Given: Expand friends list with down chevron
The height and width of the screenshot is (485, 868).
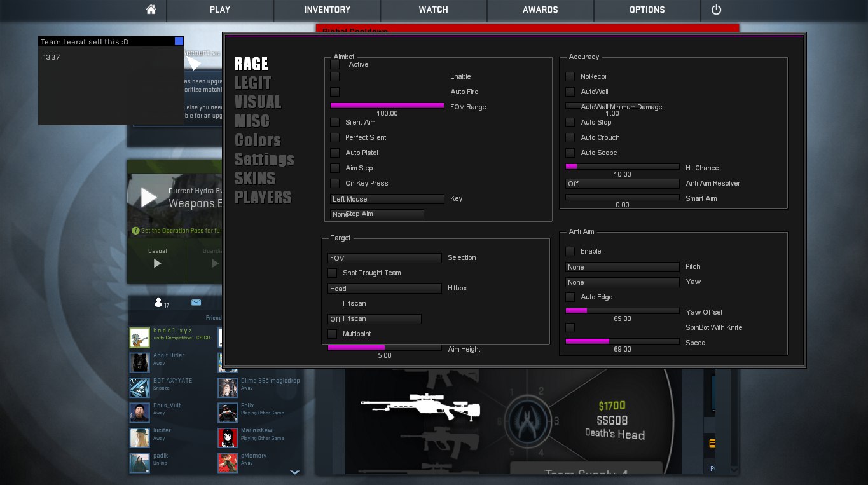Looking at the screenshot, I should (x=294, y=472).
